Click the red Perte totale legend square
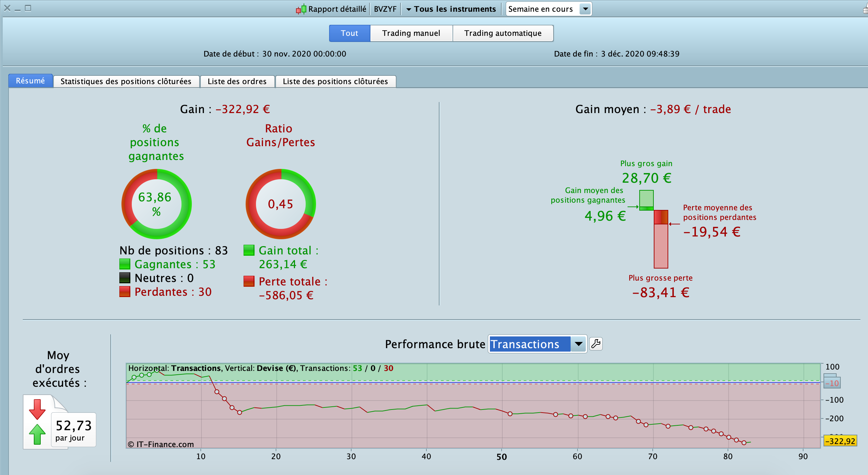This screenshot has width=868, height=475. pyautogui.click(x=249, y=281)
